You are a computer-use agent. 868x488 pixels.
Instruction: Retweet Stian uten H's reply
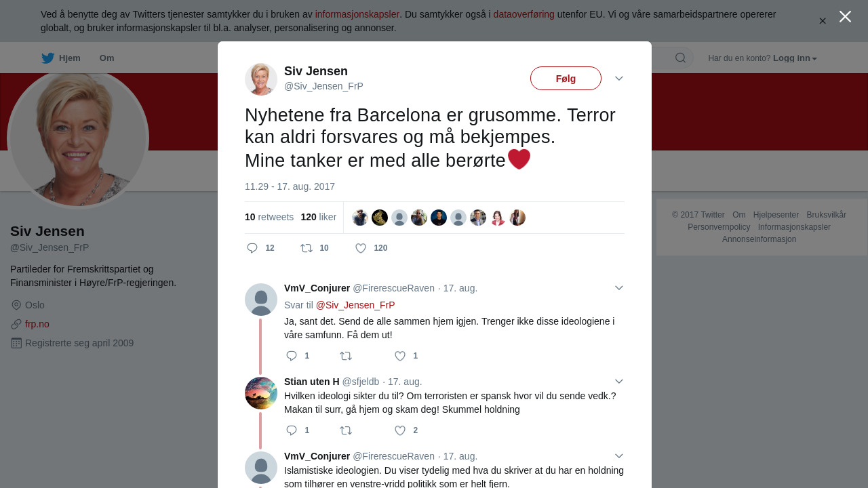[x=346, y=430]
